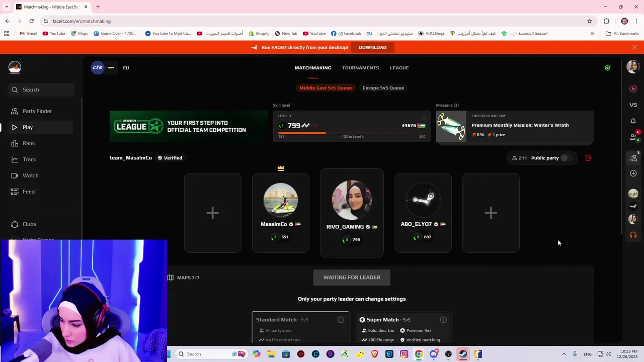This screenshot has width=644, height=362.
Task: Open the Feed page
Action: 41,192
